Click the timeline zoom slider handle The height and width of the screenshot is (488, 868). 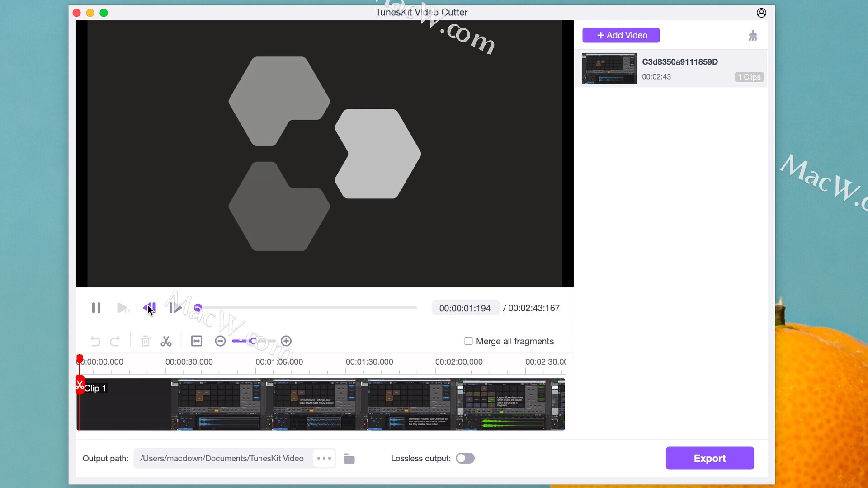253,341
